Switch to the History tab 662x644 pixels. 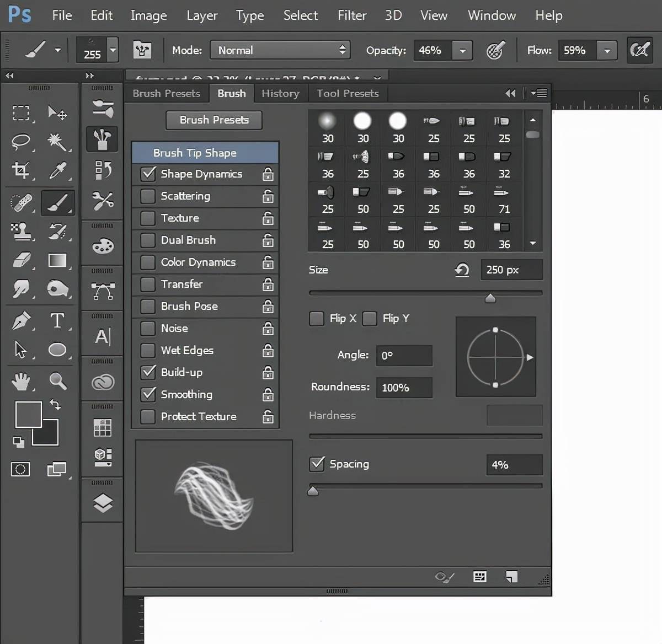point(280,93)
